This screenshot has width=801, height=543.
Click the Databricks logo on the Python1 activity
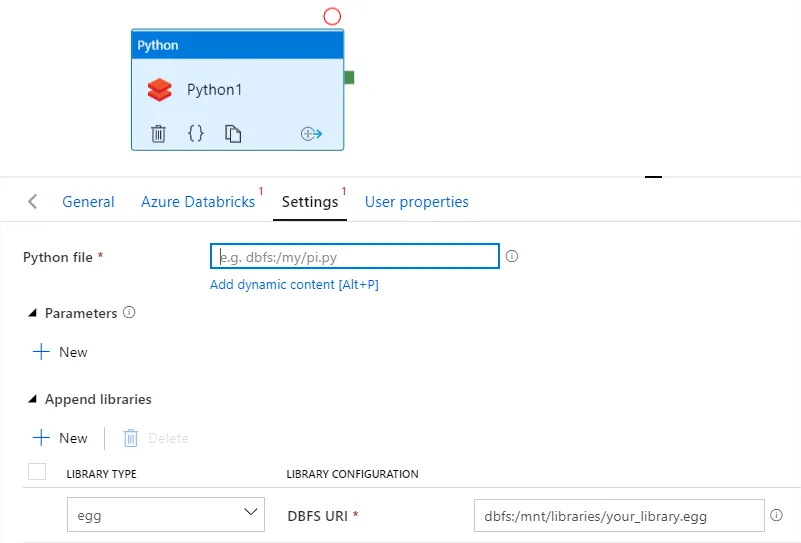159,90
